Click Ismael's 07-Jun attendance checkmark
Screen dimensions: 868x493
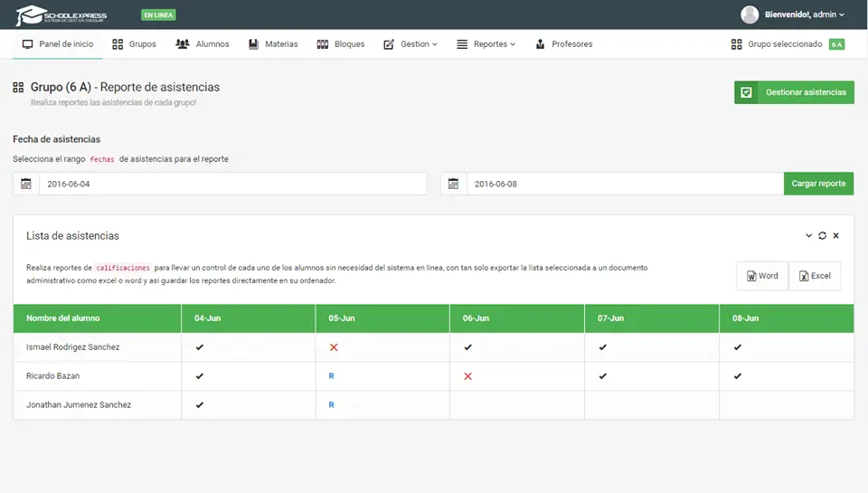tap(603, 347)
